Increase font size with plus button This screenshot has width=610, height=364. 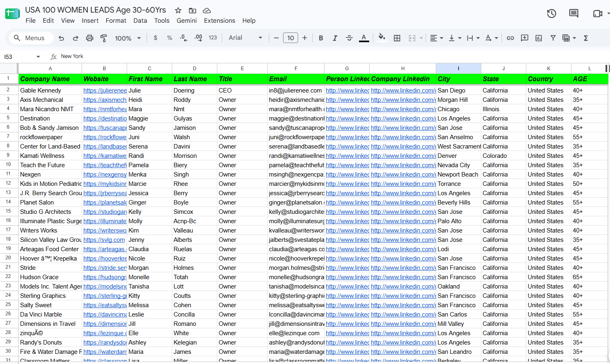point(305,38)
